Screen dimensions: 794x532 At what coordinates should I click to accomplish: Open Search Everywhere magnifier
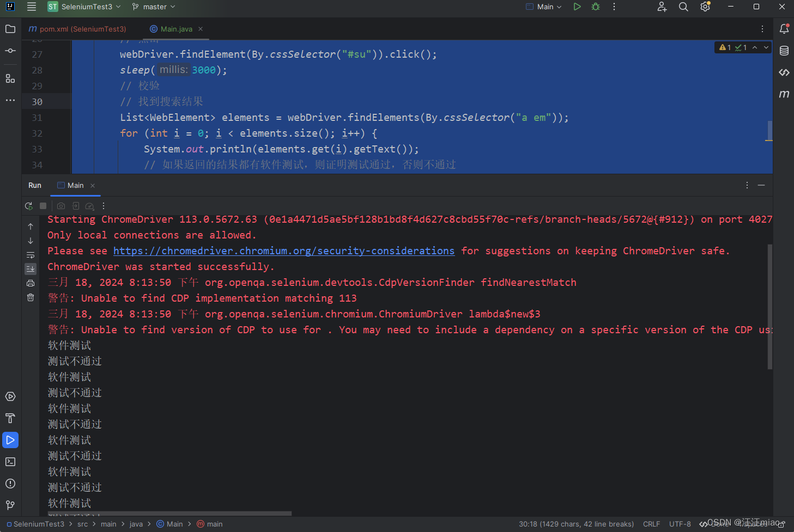(683, 7)
